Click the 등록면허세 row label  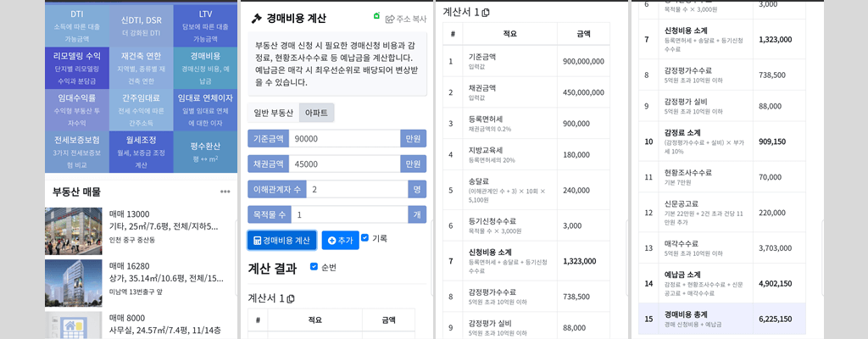click(x=486, y=119)
